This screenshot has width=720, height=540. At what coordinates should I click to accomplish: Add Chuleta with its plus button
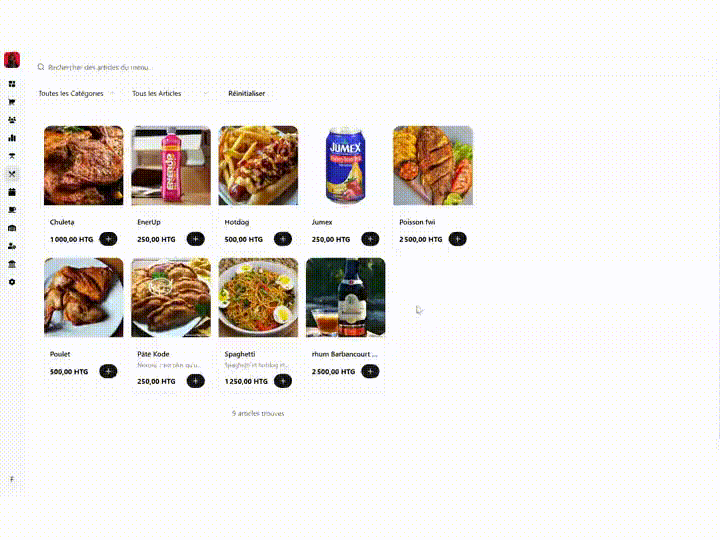point(108,239)
